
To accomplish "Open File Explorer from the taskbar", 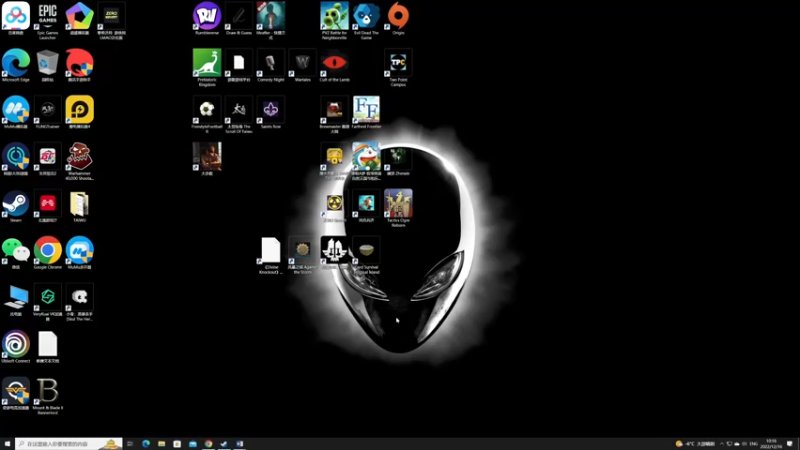I will 161,444.
